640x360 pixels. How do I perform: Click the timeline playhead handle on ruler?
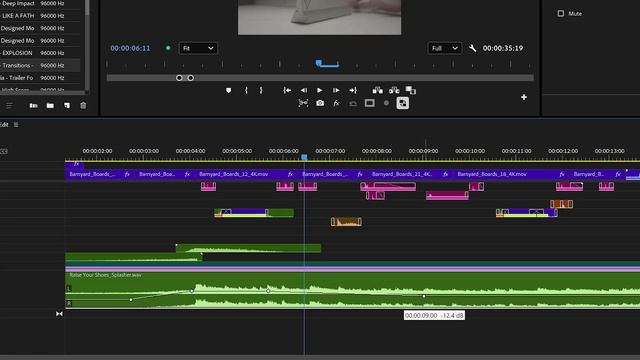coord(304,157)
